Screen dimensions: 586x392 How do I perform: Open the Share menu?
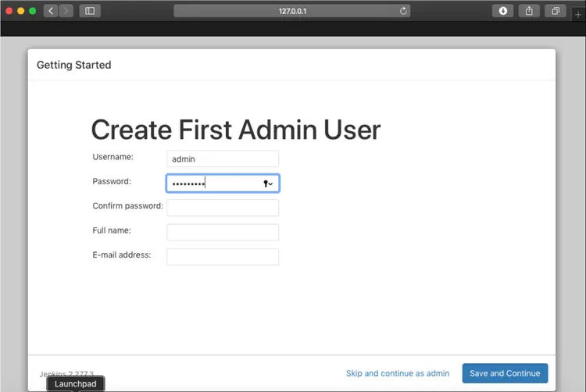[x=529, y=11]
